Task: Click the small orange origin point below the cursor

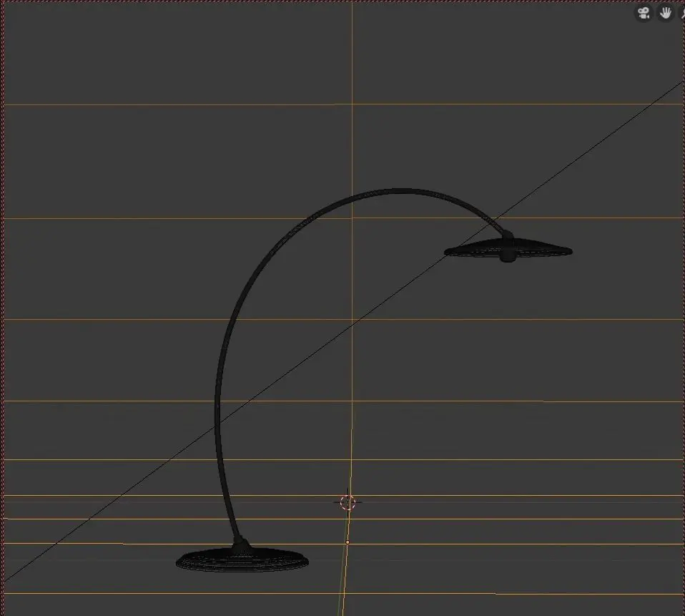Action: 348,542
